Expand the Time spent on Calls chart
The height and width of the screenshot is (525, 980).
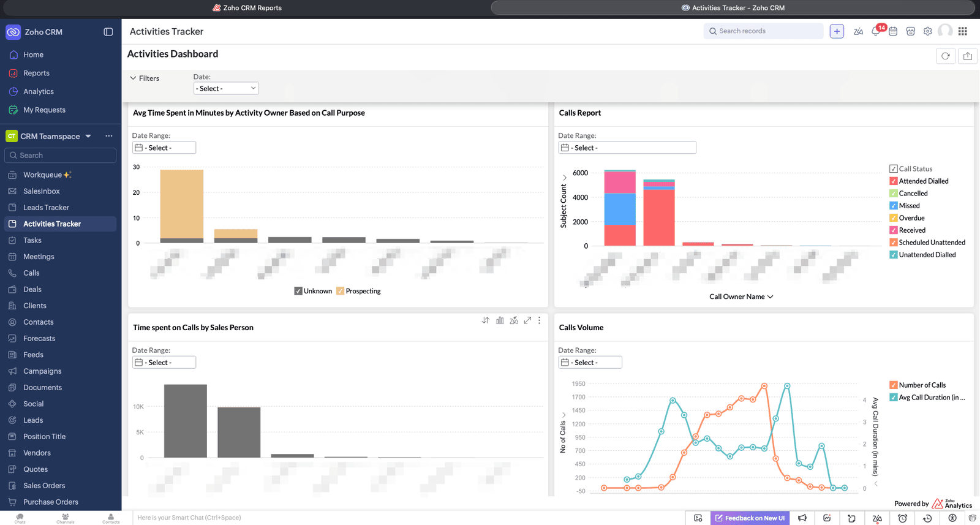[527, 320]
